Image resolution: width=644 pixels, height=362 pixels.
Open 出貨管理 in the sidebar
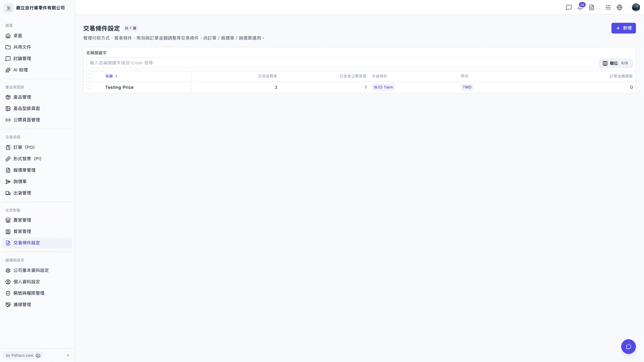[x=37, y=193]
